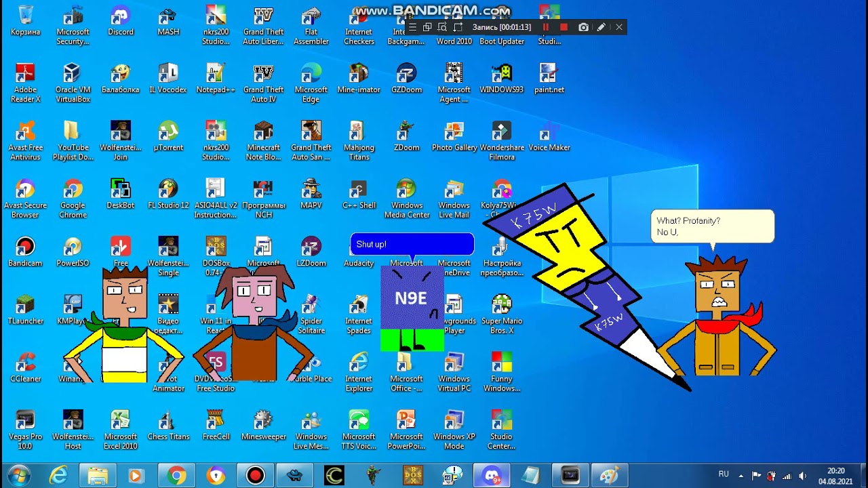Launch Internet Explorer desktop icon
Image resolution: width=868 pixels, height=488 pixels.
click(359, 371)
